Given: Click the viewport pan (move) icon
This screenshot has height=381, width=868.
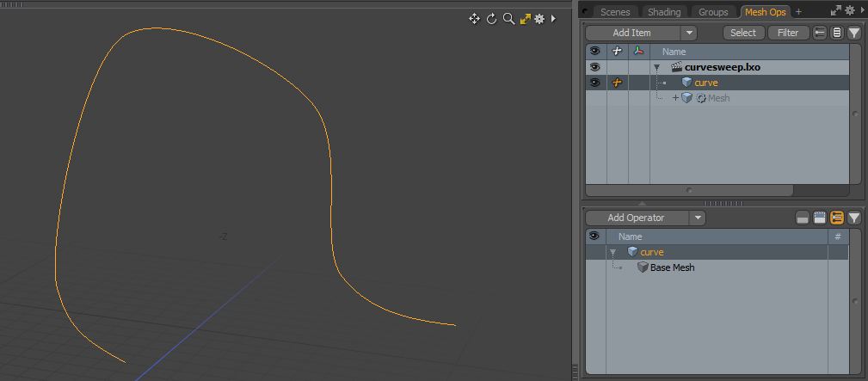Looking at the screenshot, I should (x=474, y=18).
